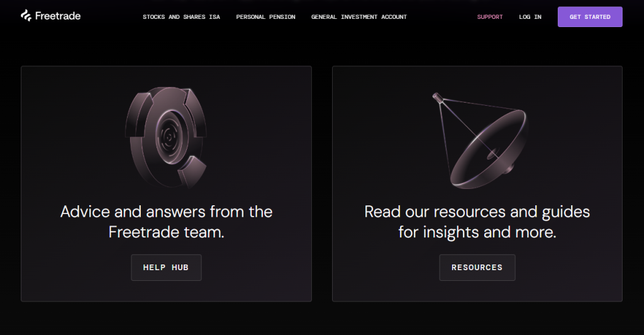The width and height of the screenshot is (644, 335).
Task: Open the Resources button
Action: coord(477,268)
